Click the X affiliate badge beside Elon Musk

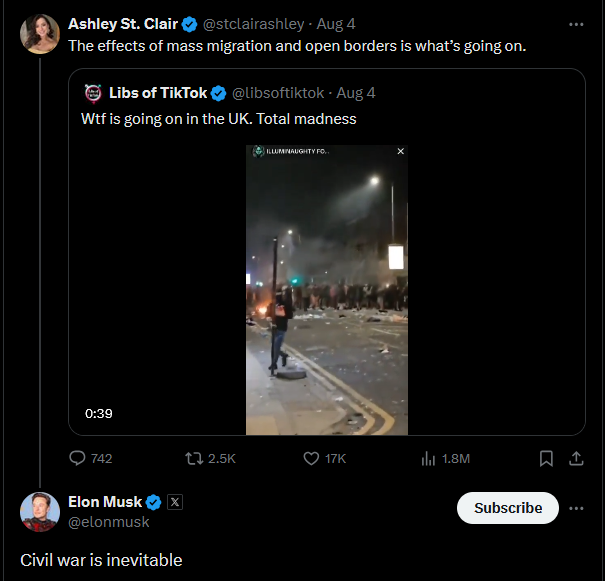pyautogui.click(x=175, y=502)
